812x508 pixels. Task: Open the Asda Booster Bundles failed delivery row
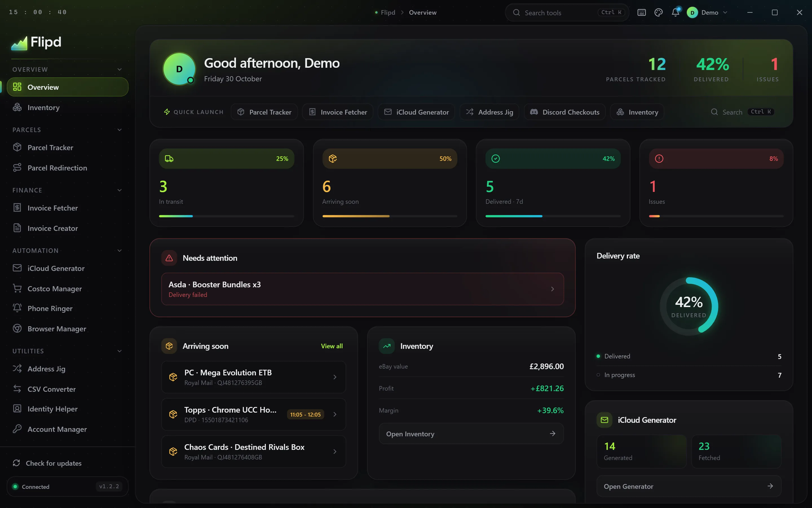362,289
